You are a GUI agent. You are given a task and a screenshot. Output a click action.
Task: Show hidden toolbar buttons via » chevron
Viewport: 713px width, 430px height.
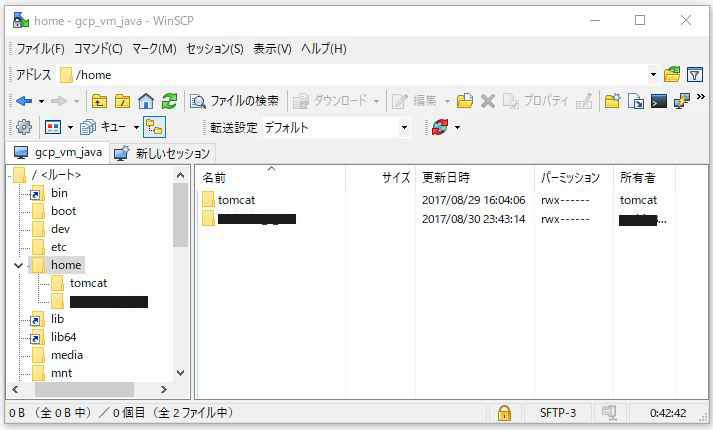coord(701,96)
